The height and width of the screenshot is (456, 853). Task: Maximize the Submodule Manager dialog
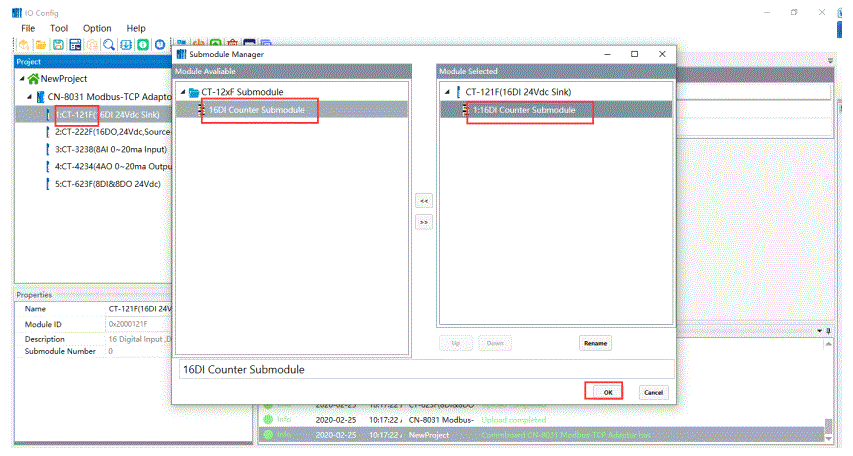pyautogui.click(x=634, y=54)
